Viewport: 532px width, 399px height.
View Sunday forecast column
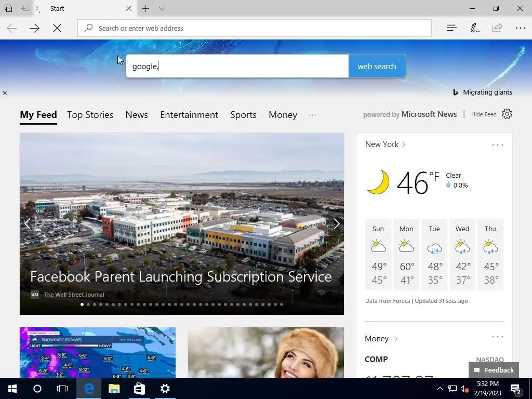click(x=378, y=255)
